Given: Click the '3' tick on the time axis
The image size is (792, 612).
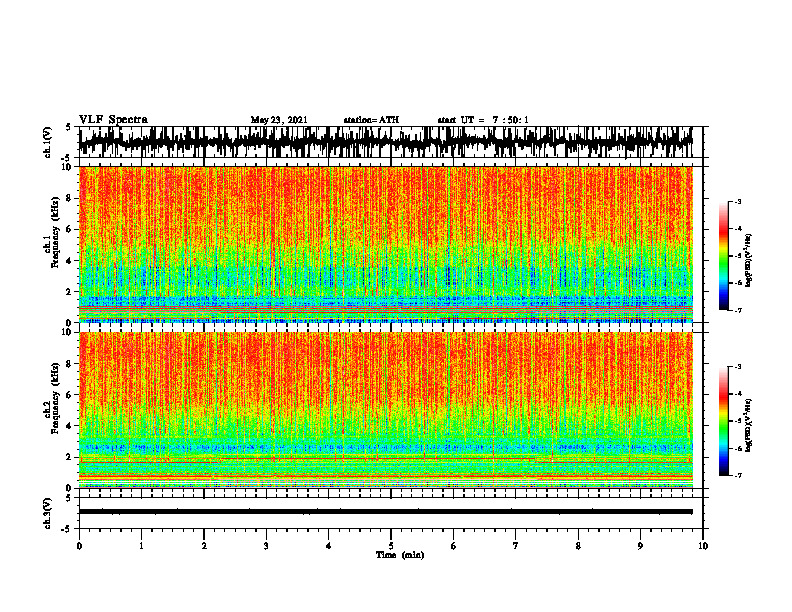Looking at the screenshot, I should click(266, 546).
